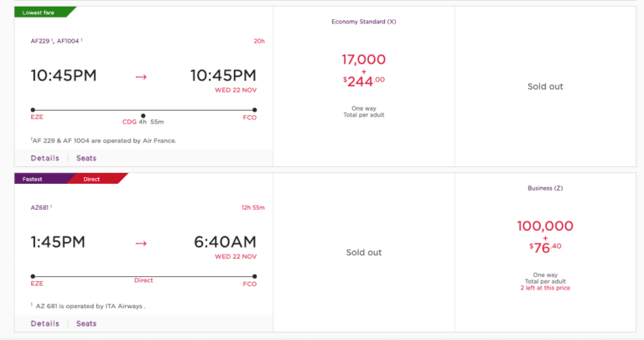644x340 pixels.
Task: View Seats for the Air France flight
Action: (x=86, y=158)
